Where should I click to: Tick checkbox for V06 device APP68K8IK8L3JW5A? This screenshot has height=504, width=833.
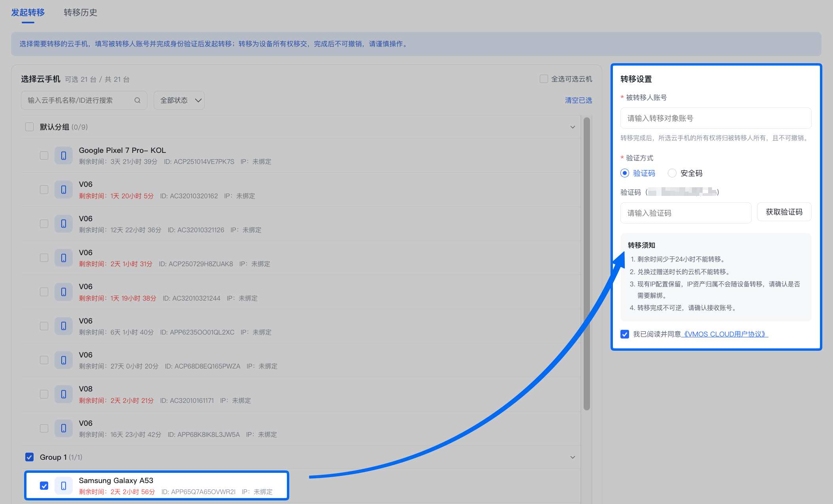44,429
